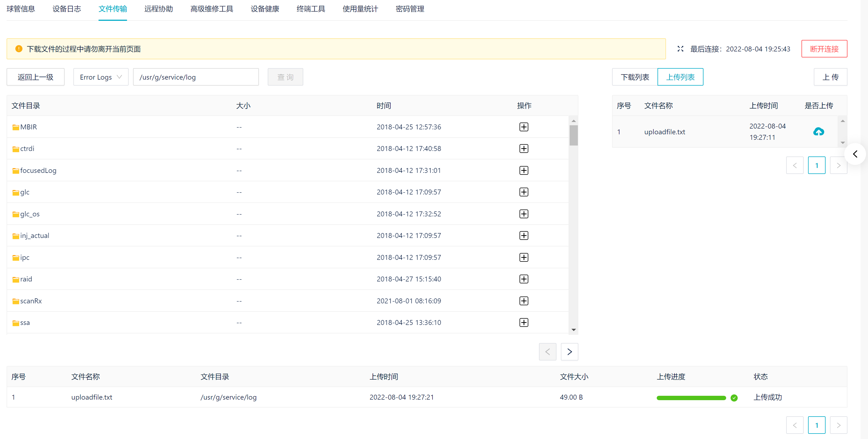The image size is (868, 439).
Task: Click the previous page arrow below the file list
Action: tap(547, 351)
